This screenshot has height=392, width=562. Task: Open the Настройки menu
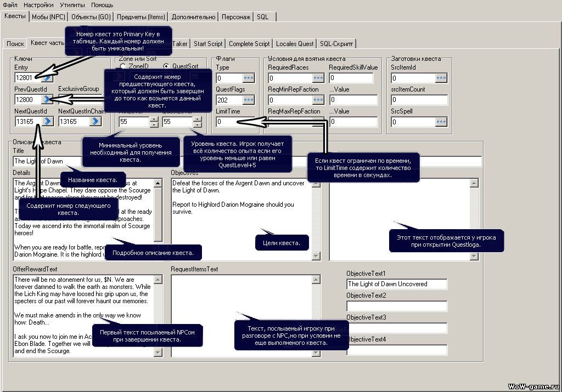click(x=39, y=5)
